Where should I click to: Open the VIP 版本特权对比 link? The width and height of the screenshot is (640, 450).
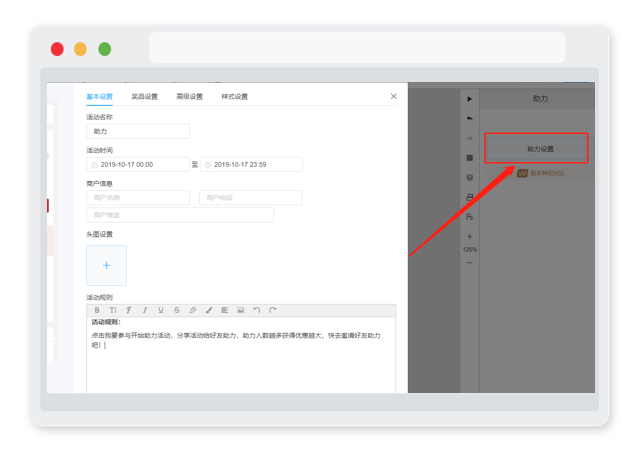tap(541, 173)
